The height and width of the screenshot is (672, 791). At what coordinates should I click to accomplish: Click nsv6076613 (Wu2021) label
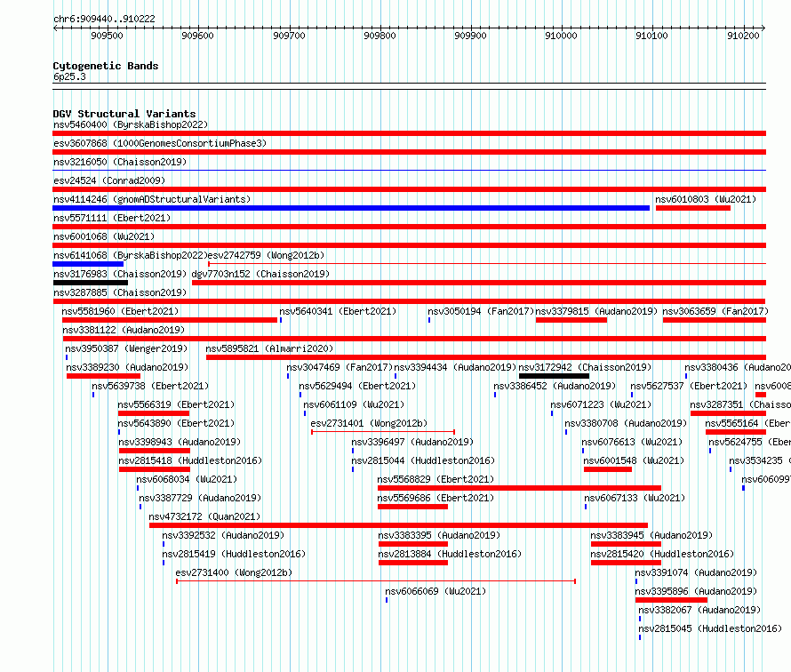pyautogui.click(x=632, y=442)
